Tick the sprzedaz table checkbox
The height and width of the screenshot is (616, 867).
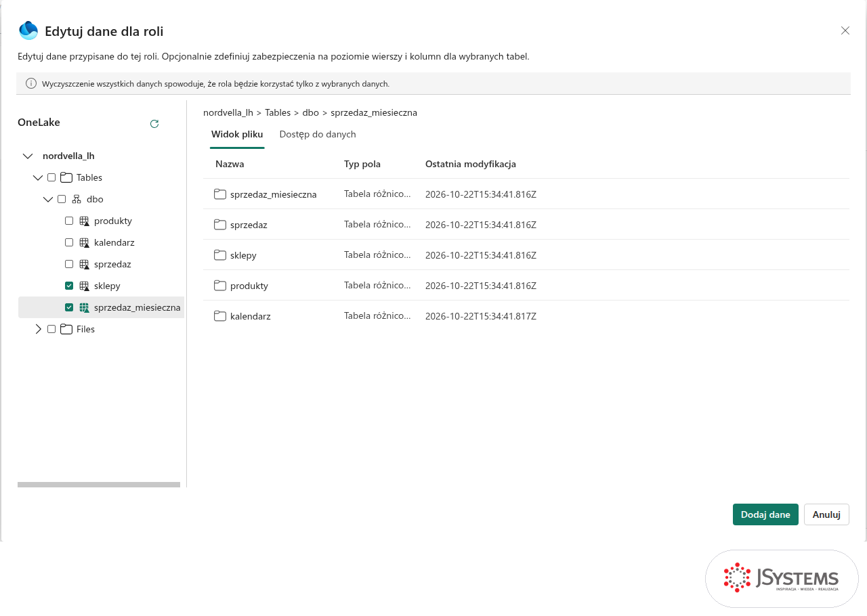coord(69,264)
